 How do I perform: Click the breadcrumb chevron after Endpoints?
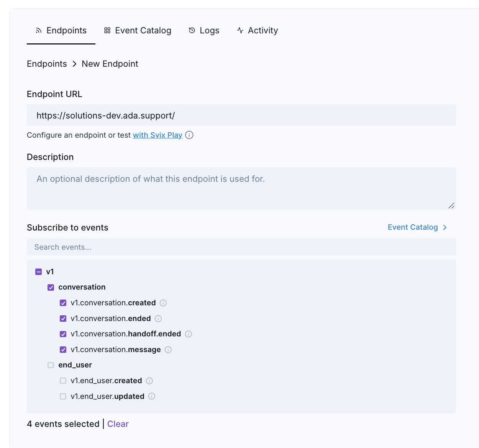click(75, 64)
